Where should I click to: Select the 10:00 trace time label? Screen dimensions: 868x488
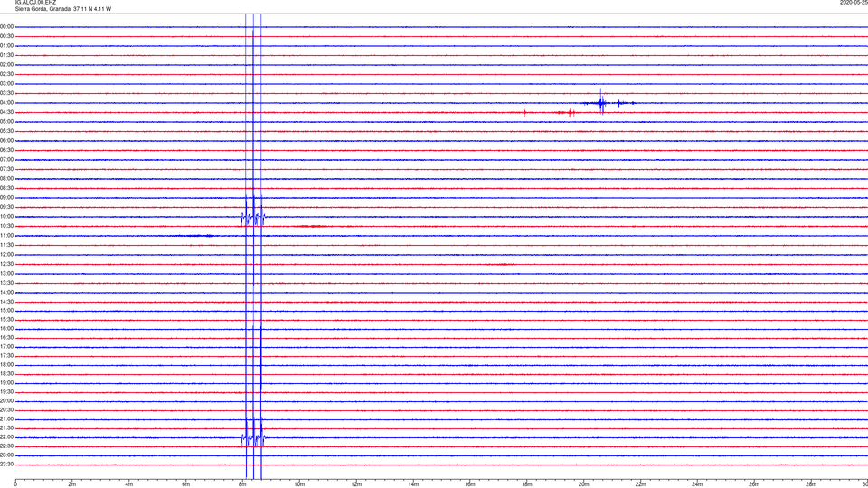pyautogui.click(x=6, y=217)
